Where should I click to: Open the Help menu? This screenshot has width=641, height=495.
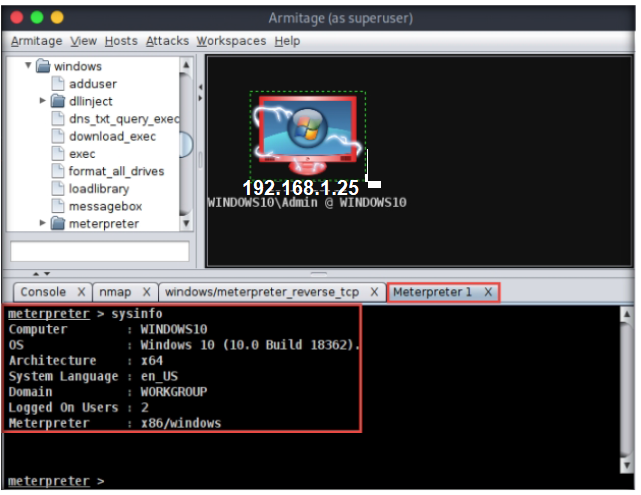click(287, 41)
